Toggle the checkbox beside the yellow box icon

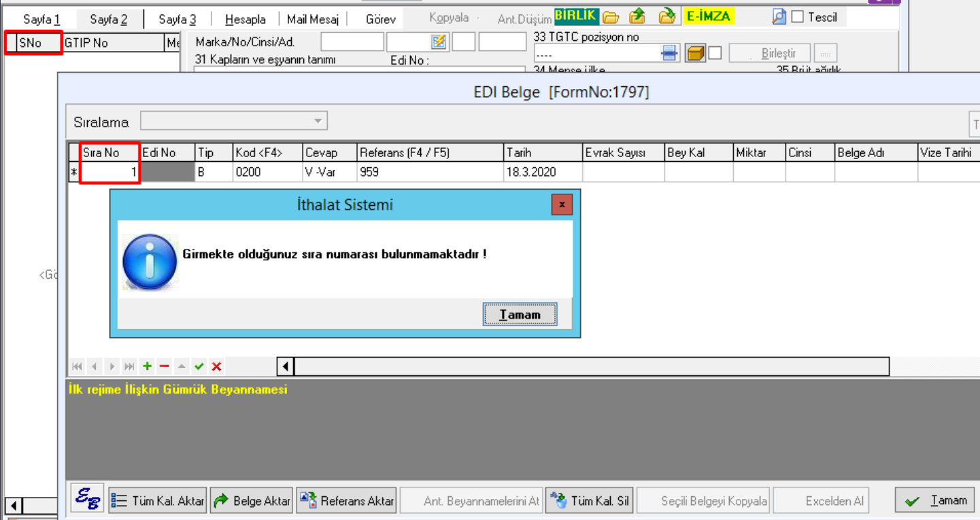[x=715, y=53]
